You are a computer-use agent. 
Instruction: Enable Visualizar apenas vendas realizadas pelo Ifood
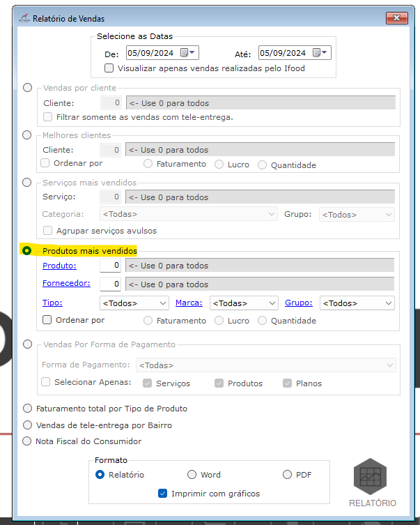(109, 68)
